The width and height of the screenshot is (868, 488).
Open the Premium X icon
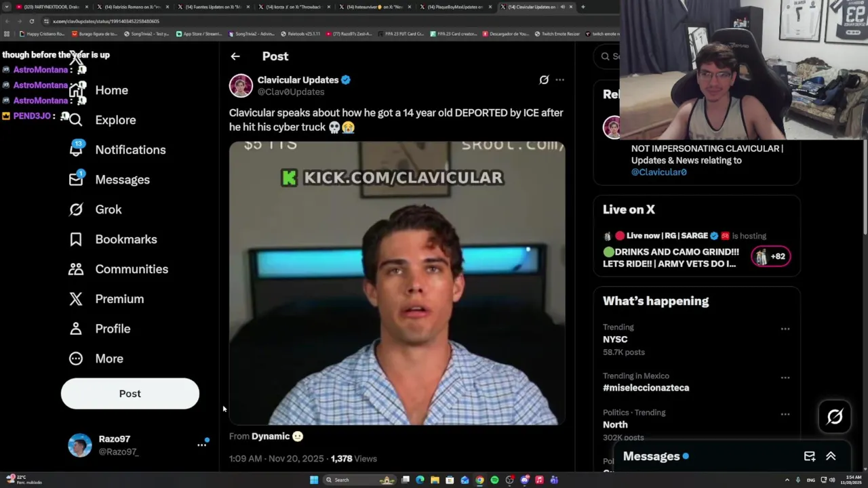[76, 299]
